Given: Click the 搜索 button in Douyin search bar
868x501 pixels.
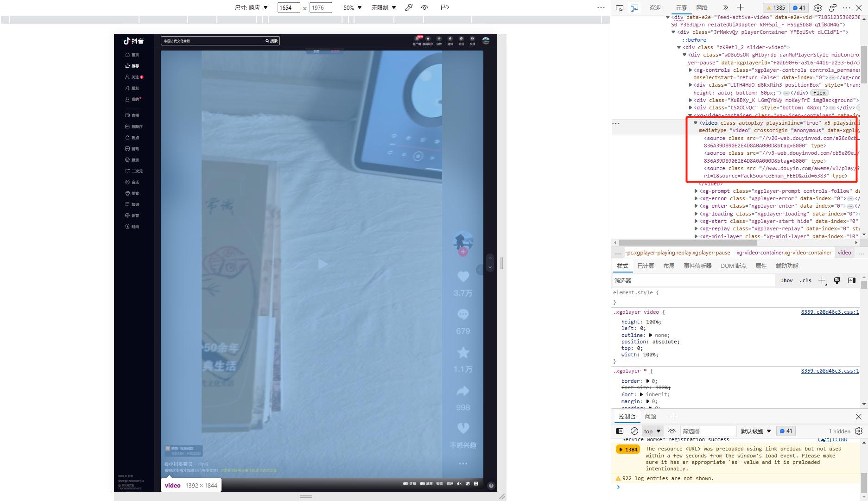Looking at the screenshot, I should 272,41.
